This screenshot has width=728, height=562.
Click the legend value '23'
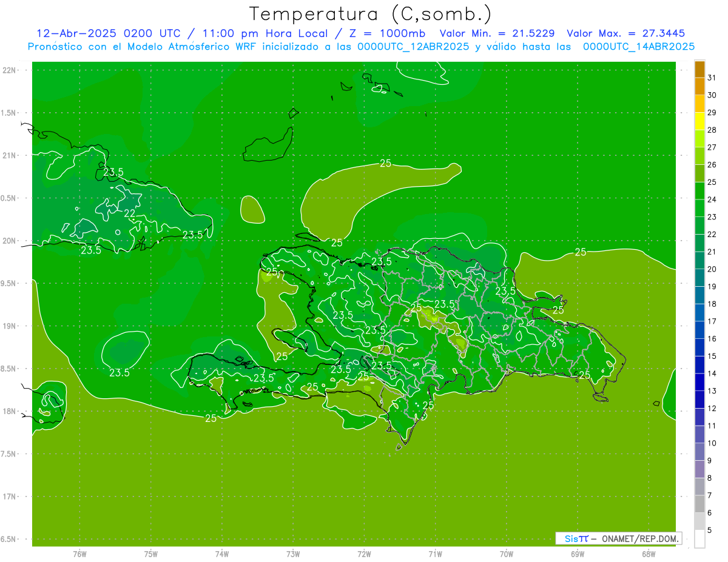(712, 217)
